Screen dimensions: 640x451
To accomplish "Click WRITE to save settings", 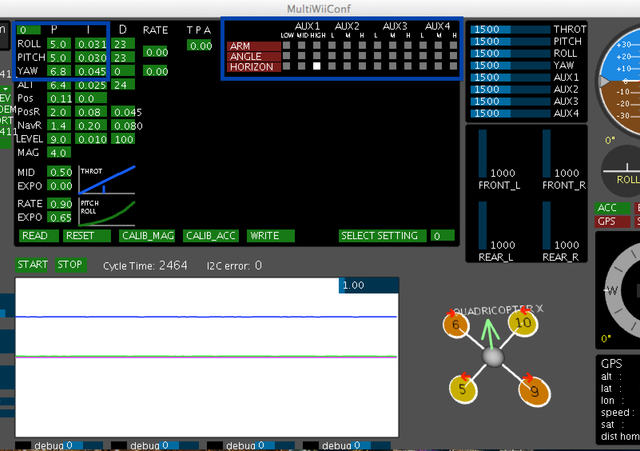I will (271, 235).
